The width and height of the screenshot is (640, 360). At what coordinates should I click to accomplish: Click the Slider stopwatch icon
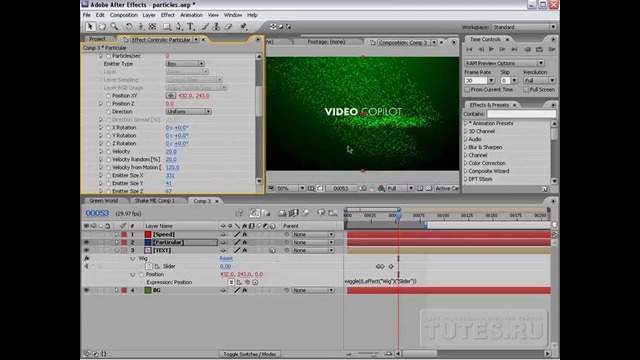tap(149, 266)
